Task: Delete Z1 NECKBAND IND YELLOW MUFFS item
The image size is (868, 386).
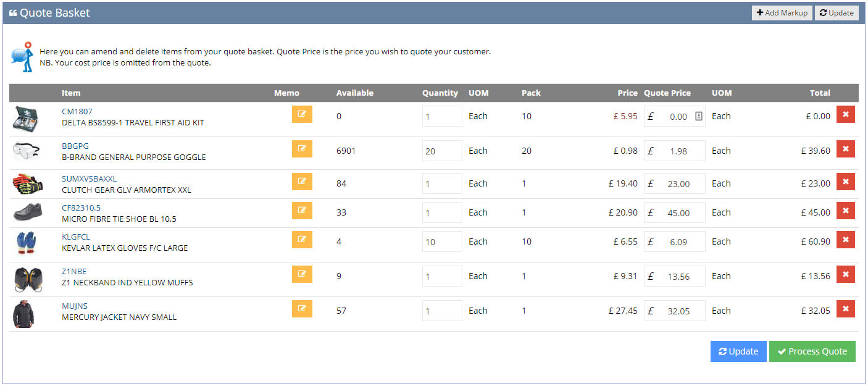Action: coord(846,274)
